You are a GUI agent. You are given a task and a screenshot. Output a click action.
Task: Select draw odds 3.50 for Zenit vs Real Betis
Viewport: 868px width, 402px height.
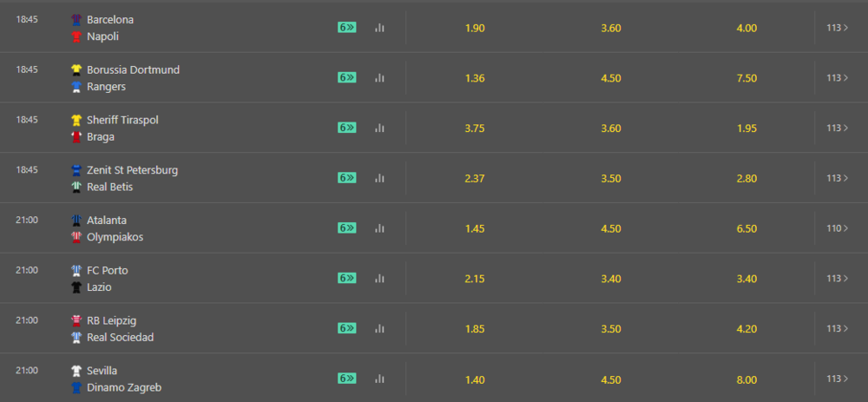click(x=610, y=178)
